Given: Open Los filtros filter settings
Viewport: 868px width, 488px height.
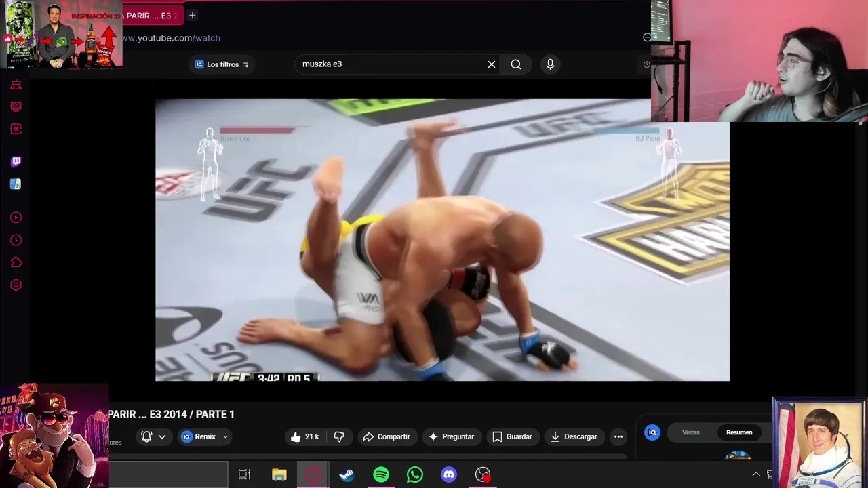Looking at the screenshot, I should point(222,64).
